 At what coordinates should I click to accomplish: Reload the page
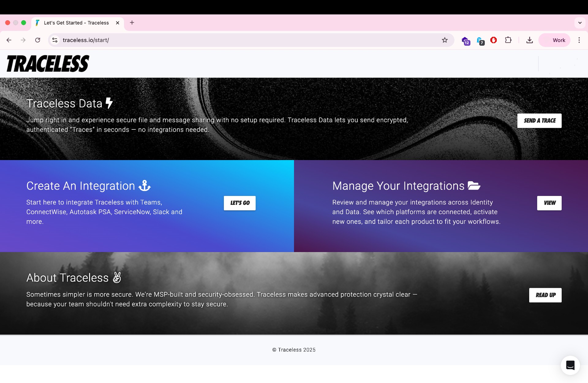tap(38, 40)
